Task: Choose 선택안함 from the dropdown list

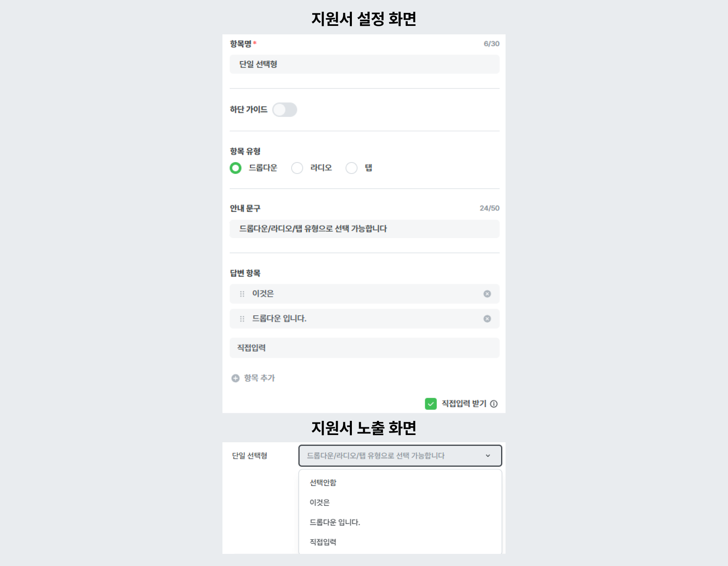Action: click(x=323, y=482)
